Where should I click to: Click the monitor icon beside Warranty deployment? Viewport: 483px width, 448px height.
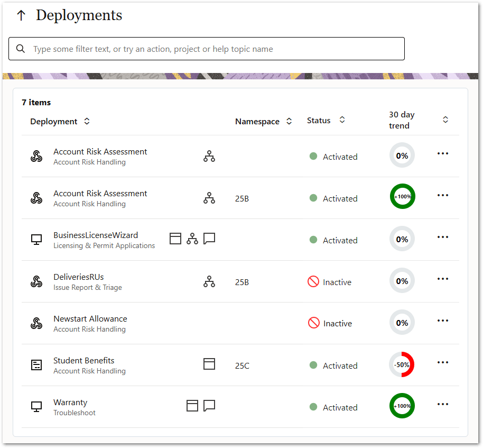(36, 406)
